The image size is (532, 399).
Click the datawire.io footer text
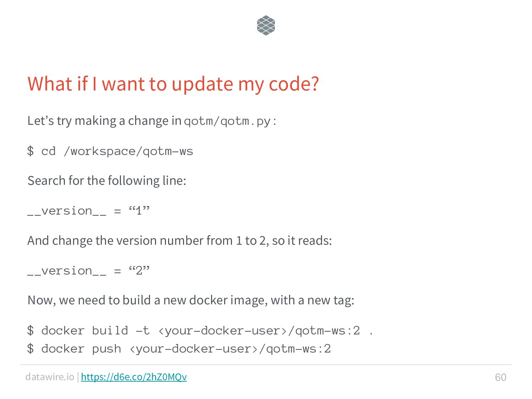[x=50, y=377]
